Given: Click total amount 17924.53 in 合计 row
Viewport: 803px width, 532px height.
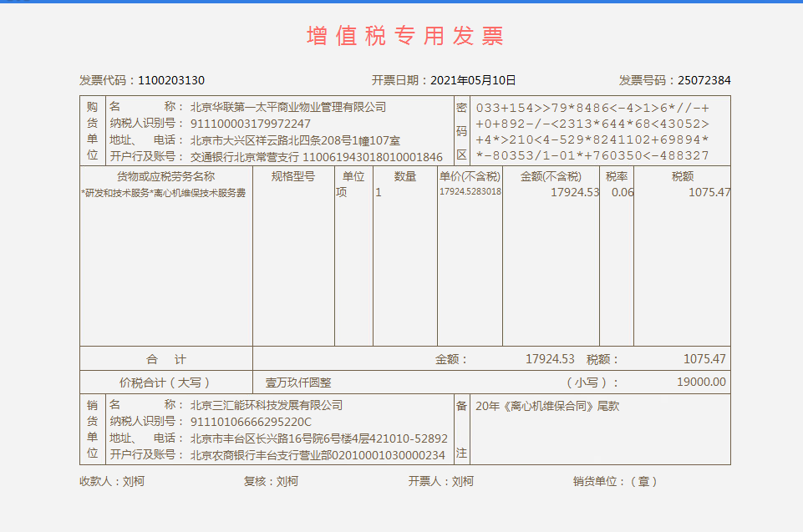Looking at the screenshot, I should click(x=550, y=359).
